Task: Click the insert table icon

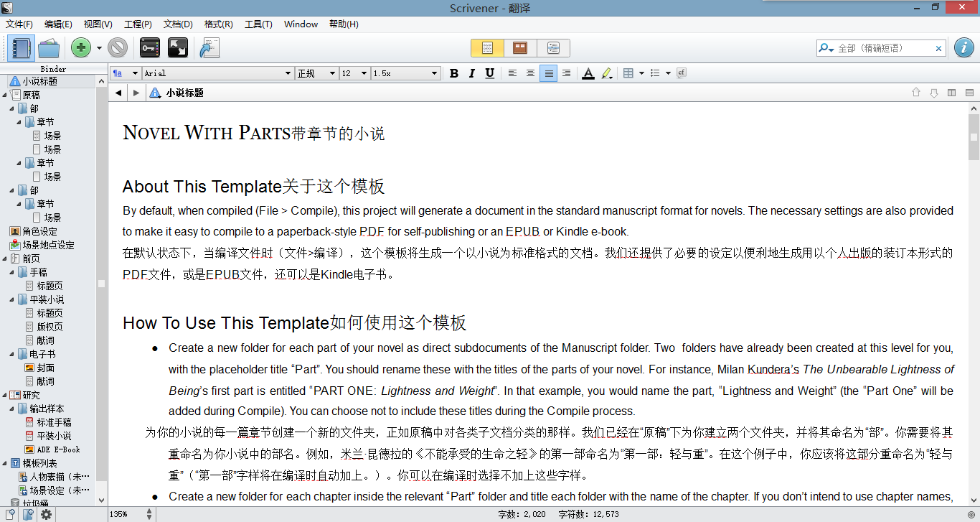Action: pos(628,73)
